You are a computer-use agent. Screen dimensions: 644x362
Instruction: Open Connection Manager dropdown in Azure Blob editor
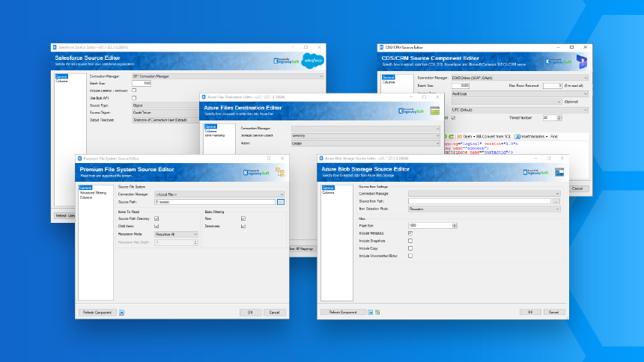click(x=484, y=193)
